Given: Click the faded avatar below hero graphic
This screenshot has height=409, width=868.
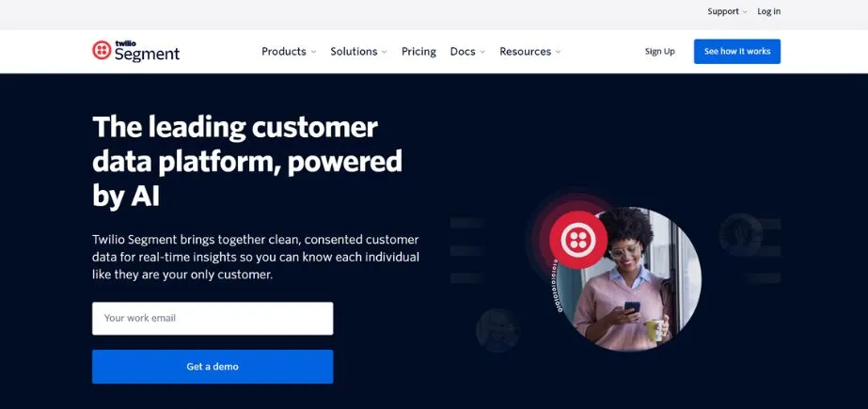Looking at the screenshot, I should (497, 330).
